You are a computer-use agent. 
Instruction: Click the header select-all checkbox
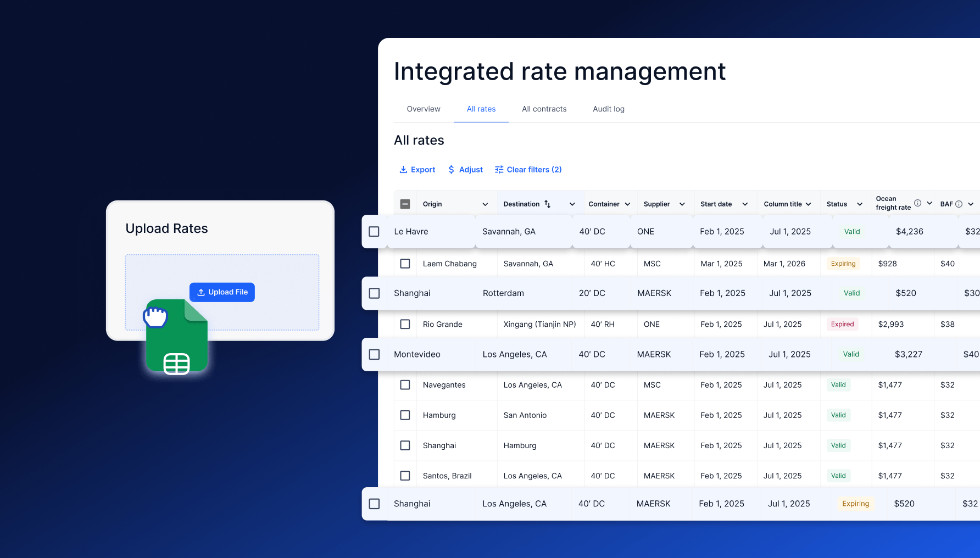(x=405, y=204)
